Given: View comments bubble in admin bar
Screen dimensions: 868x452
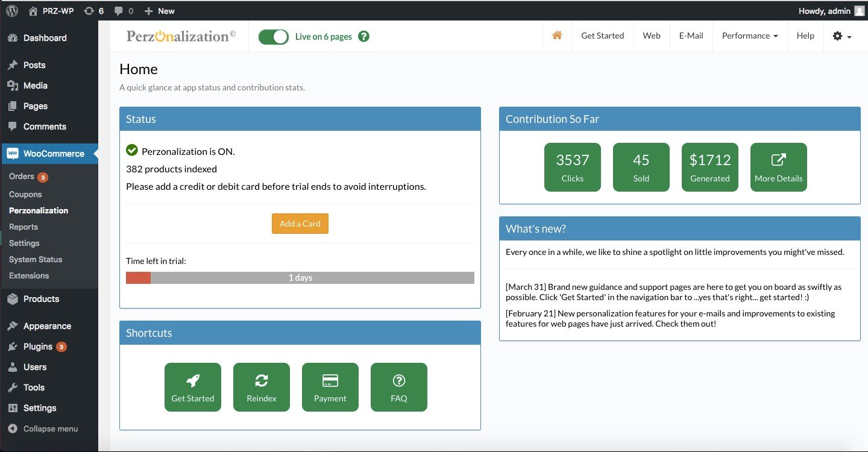Looking at the screenshot, I should click(124, 11).
